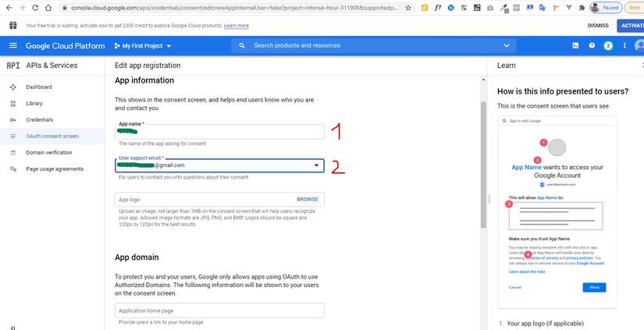This screenshot has width=644, height=330.
Task: Open the hamburger navigation menu
Action: [13, 45]
